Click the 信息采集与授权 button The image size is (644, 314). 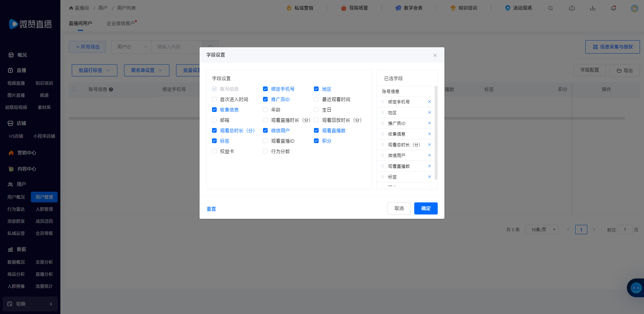pos(612,47)
